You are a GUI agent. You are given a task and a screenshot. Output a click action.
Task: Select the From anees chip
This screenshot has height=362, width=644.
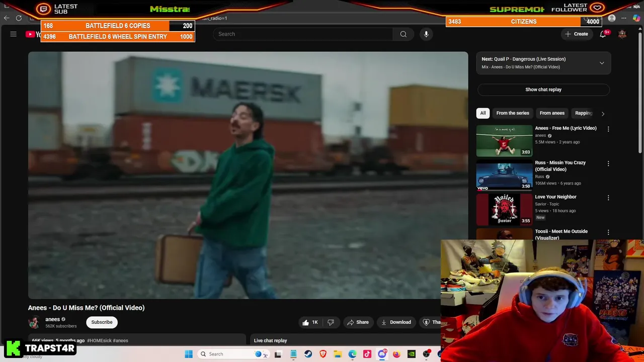coord(552,113)
